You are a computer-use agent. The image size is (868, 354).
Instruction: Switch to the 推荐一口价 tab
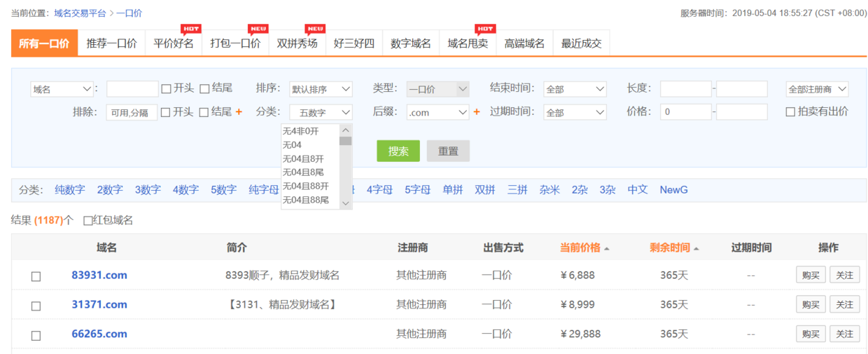111,43
